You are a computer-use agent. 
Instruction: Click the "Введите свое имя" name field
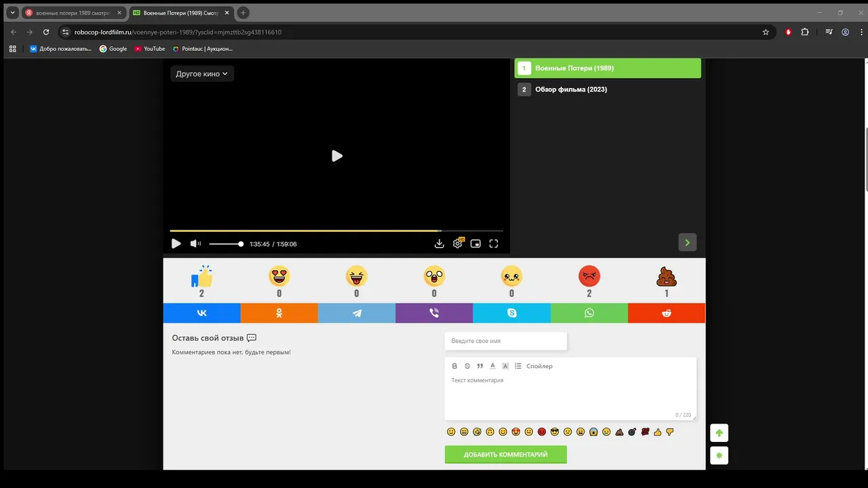point(506,341)
